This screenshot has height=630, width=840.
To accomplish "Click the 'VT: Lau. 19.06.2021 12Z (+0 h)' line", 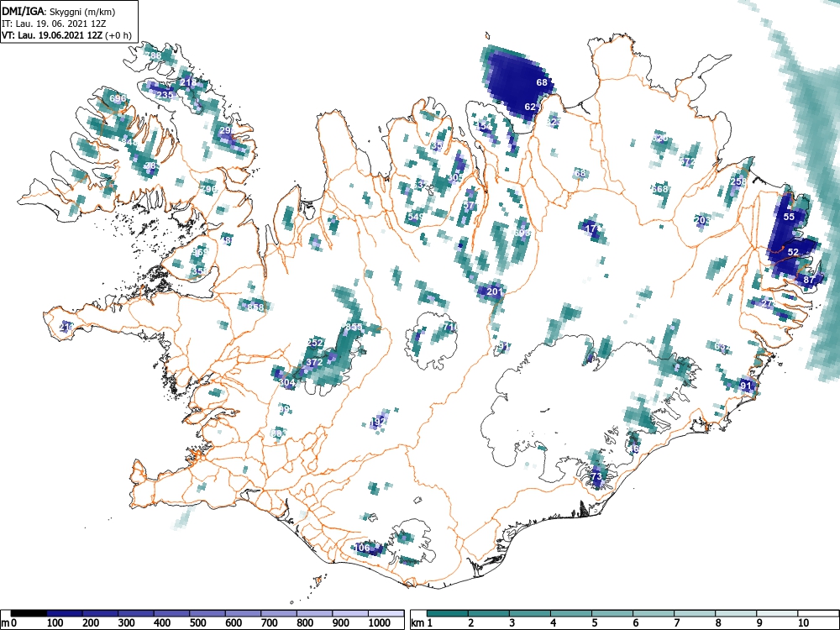I will pos(66,35).
